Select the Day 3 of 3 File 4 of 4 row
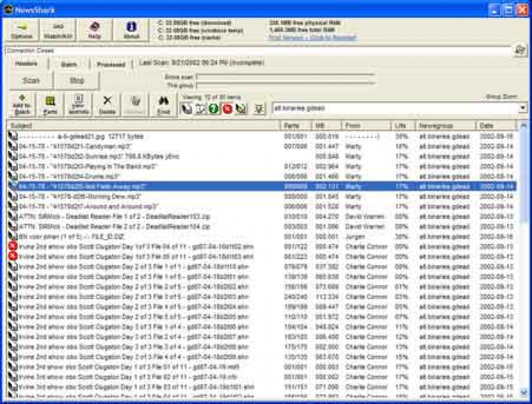 [262, 357]
